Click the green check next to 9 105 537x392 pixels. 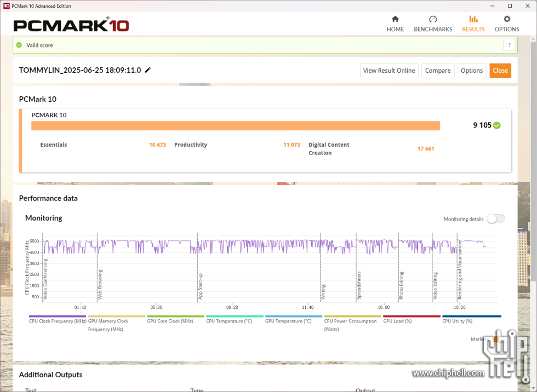[497, 125]
